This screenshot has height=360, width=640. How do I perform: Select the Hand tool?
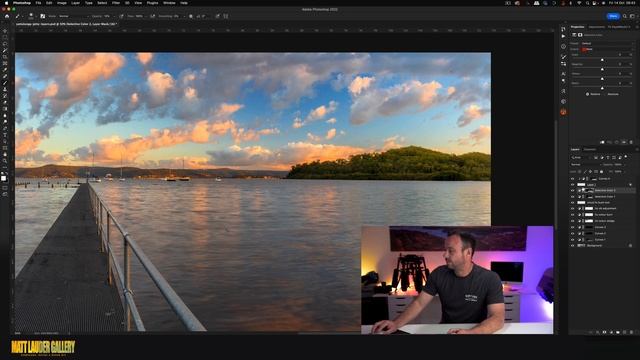pyautogui.click(x=5, y=154)
